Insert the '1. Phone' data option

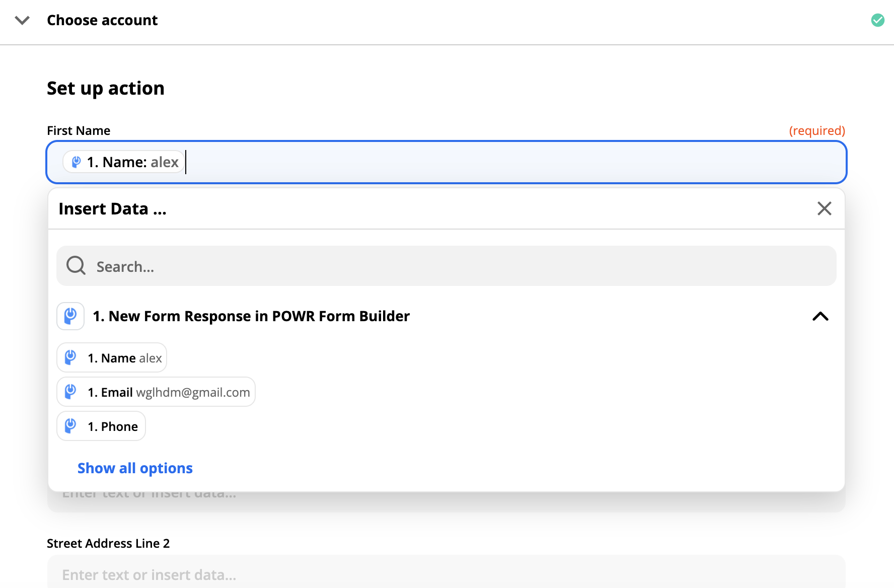click(x=101, y=426)
